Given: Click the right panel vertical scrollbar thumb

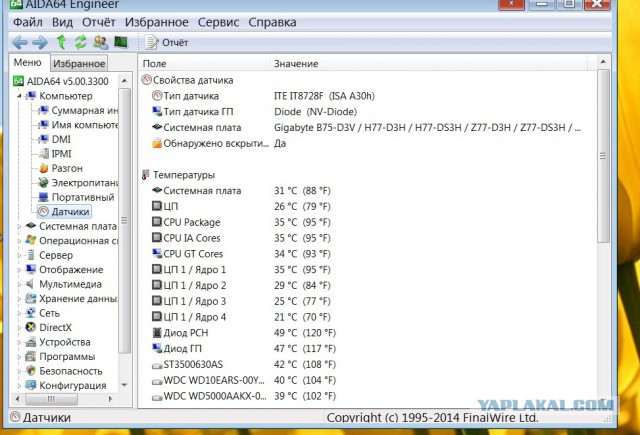Looking at the screenshot, I should (x=603, y=156).
